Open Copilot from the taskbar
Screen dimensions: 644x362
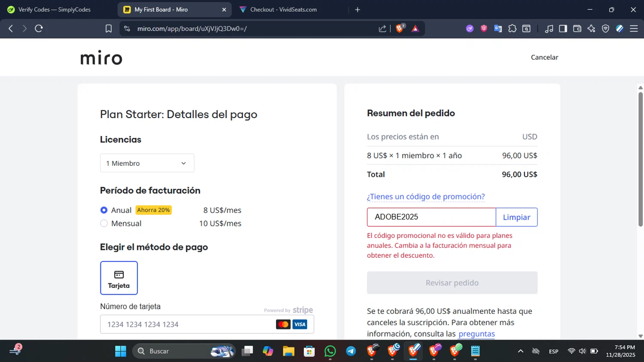[x=268, y=351]
